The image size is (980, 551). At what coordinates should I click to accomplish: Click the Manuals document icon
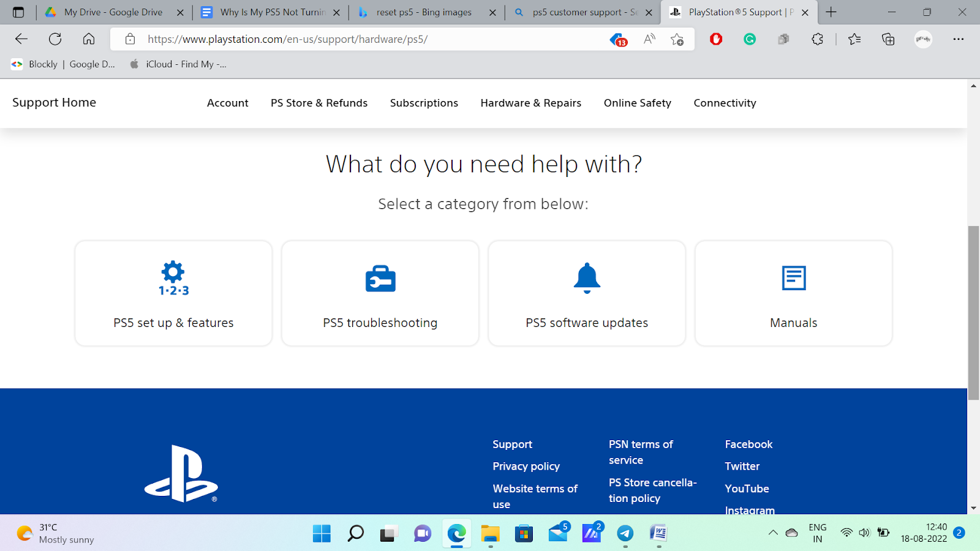coord(794,278)
